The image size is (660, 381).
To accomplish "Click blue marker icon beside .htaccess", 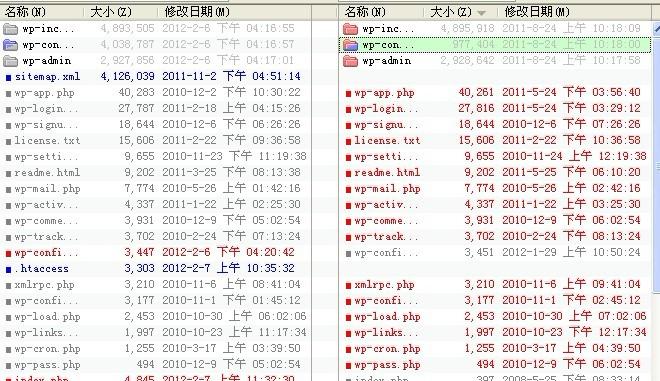I will (8, 269).
